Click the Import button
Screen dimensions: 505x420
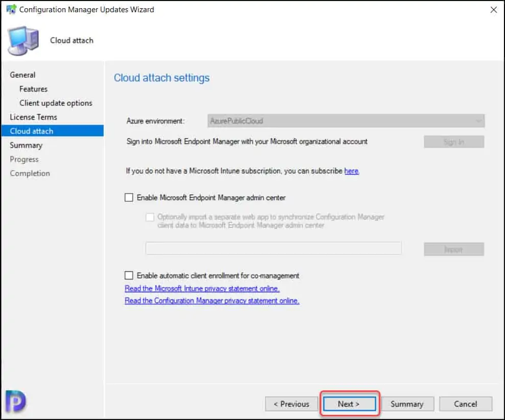pyautogui.click(x=454, y=249)
